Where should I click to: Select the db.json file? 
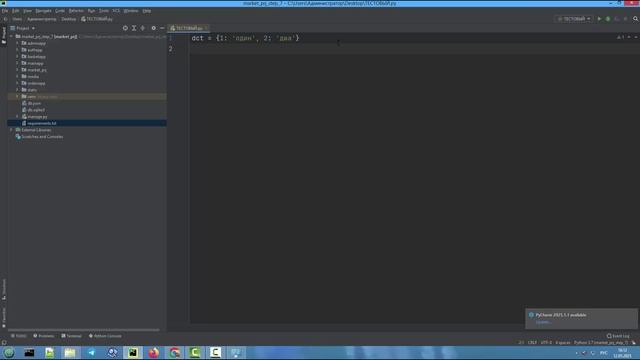34,103
